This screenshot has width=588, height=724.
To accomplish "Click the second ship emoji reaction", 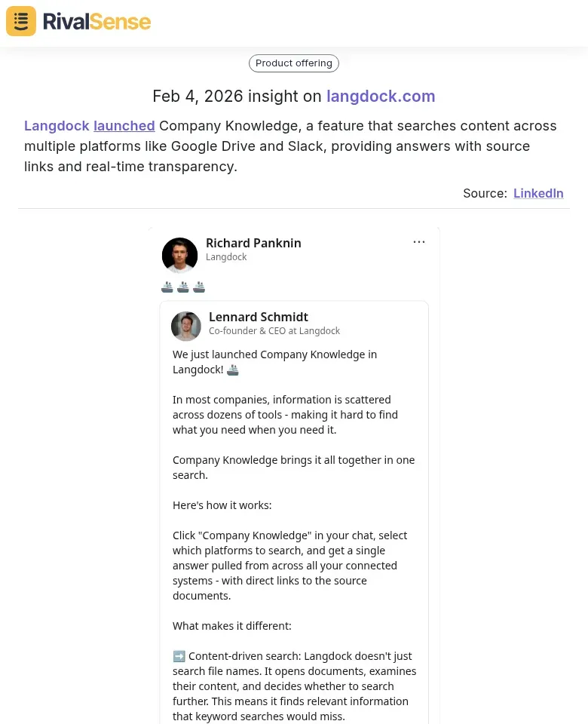I will click(x=183, y=287).
